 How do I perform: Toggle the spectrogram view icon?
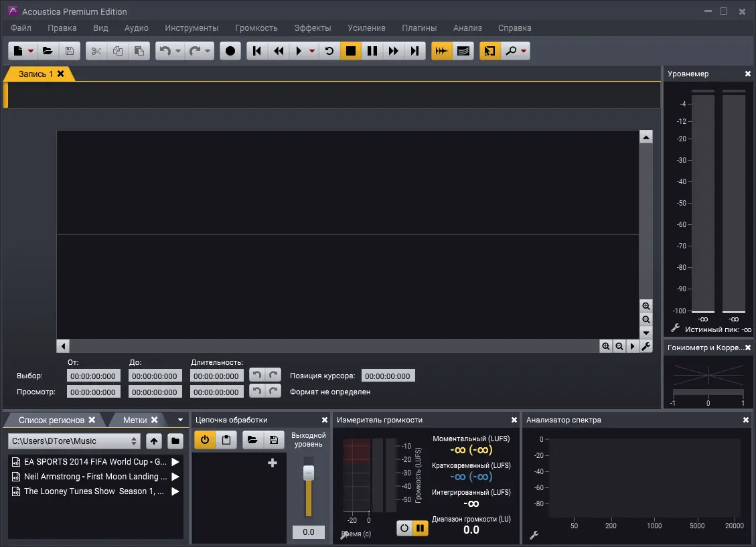click(463, 51)
